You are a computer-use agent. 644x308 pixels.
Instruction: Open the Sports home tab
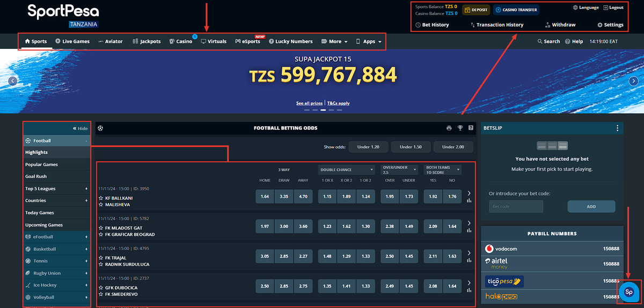coord(36,41)
